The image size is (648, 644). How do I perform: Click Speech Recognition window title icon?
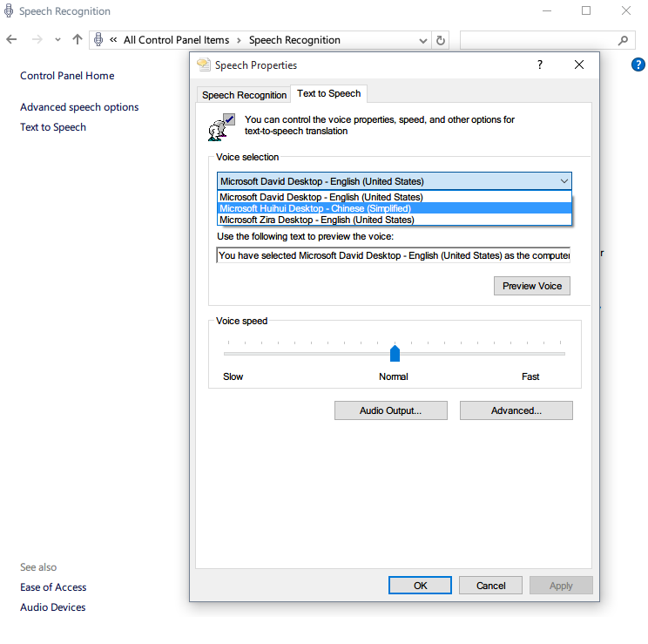[x=9, y=10]
